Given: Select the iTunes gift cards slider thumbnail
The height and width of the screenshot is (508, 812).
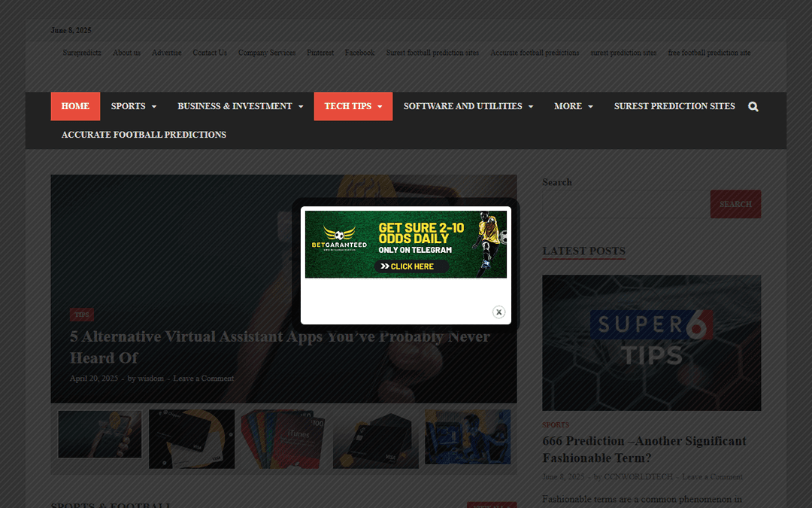Looking at the screenshot, I should click(x=283, y=439).
